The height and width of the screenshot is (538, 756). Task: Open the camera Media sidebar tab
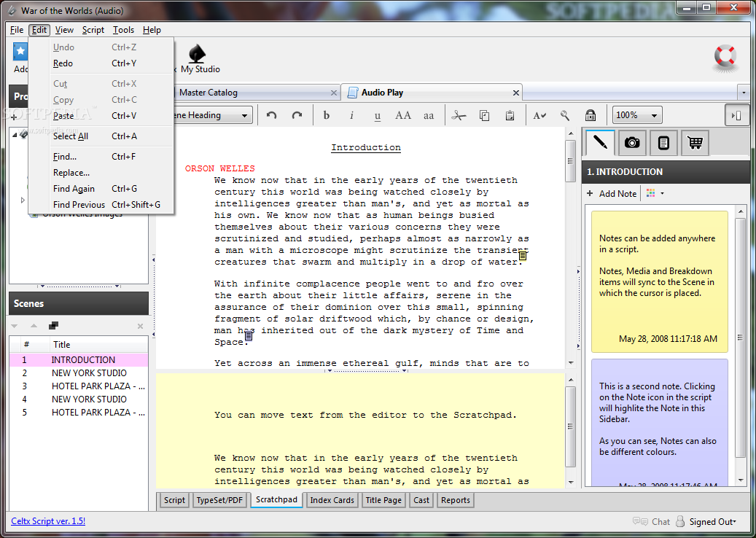point(632,143)
